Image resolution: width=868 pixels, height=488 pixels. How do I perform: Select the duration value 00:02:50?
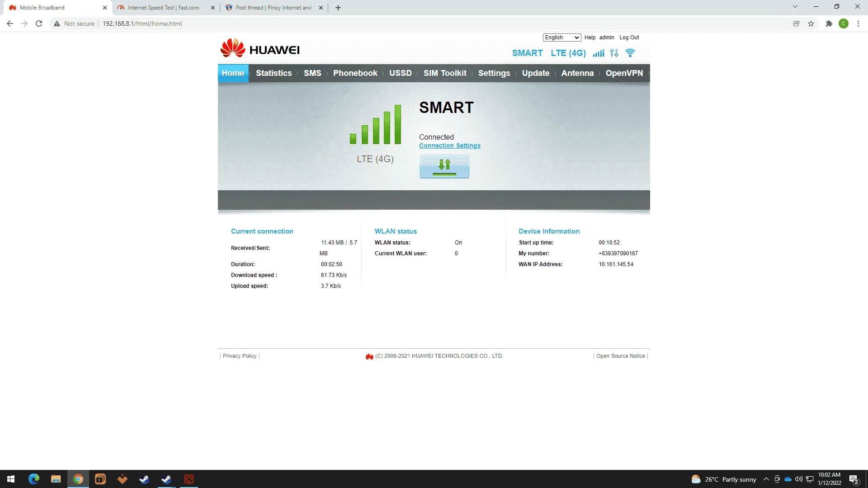[x=332, y=264]
